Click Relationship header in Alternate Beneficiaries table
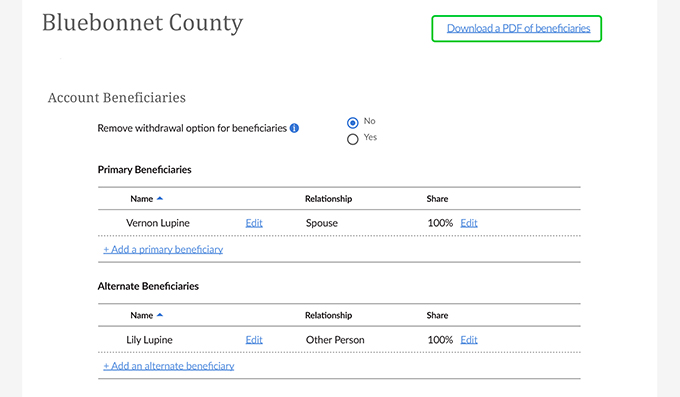This screenshot has height=397, width=680. pos(328,315)
